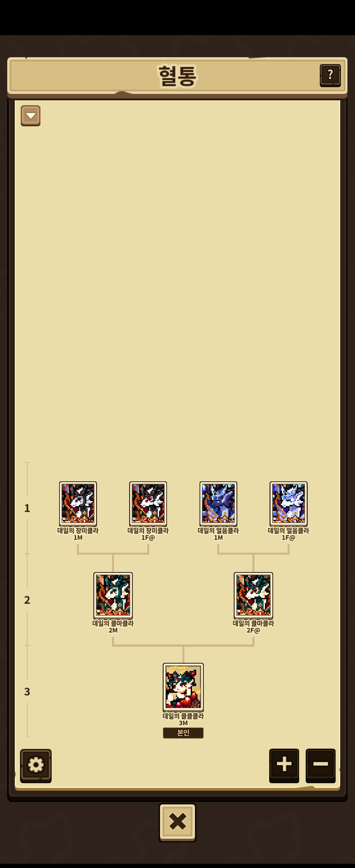Select the 데일의 얼음클라 1M portrait
Viewport: 355px width, 868px height.
tap(218, 503)
